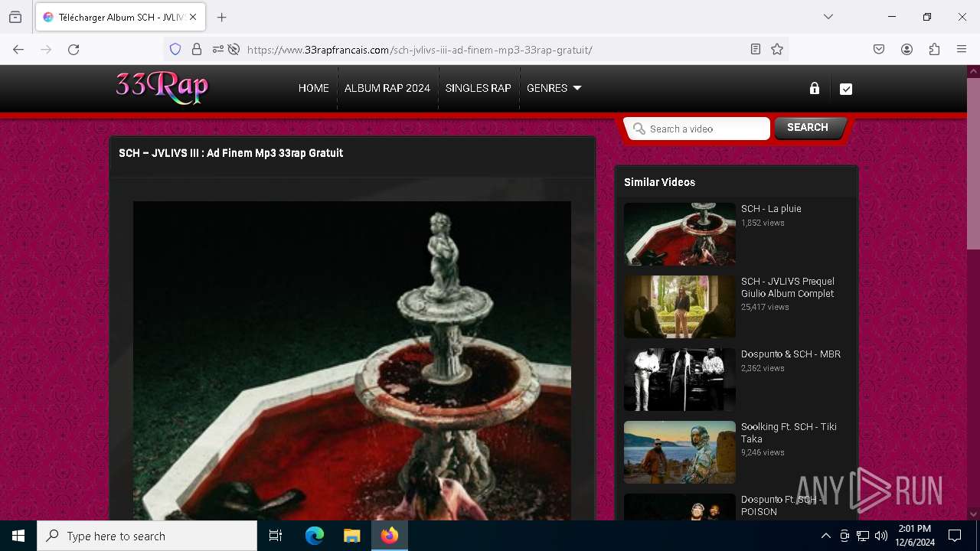Click the page vertical scrollbar thumb

pos(973,164)
